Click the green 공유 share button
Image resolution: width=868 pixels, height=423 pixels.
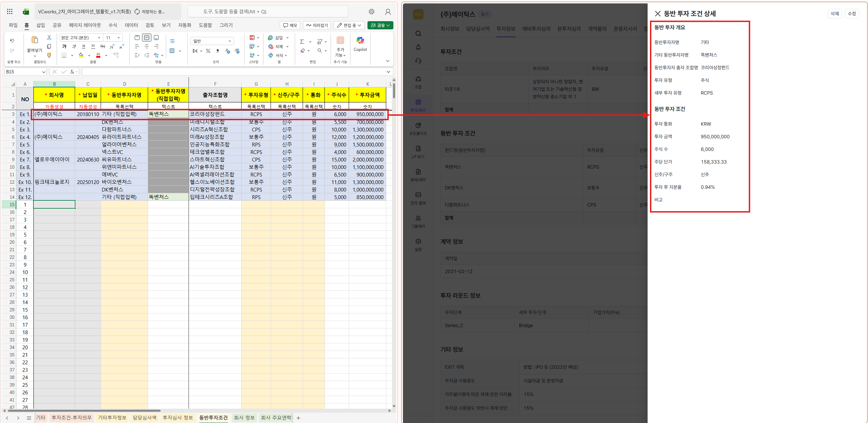click(x=380, y=25)
